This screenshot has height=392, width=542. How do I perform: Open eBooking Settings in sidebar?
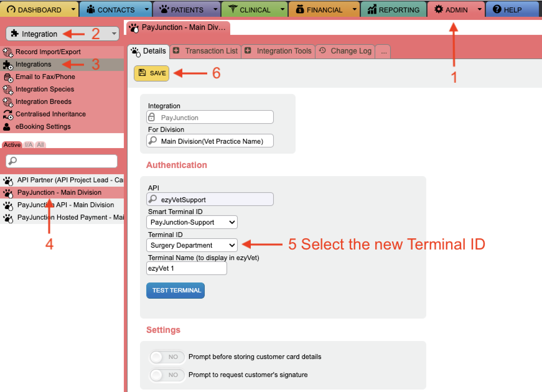point(62,127)
